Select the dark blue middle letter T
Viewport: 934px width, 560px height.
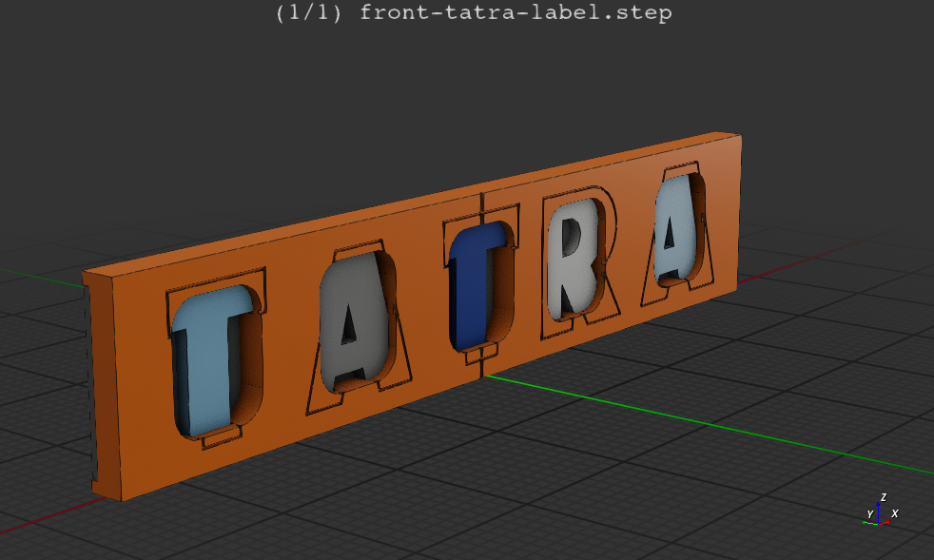(474, 285)
